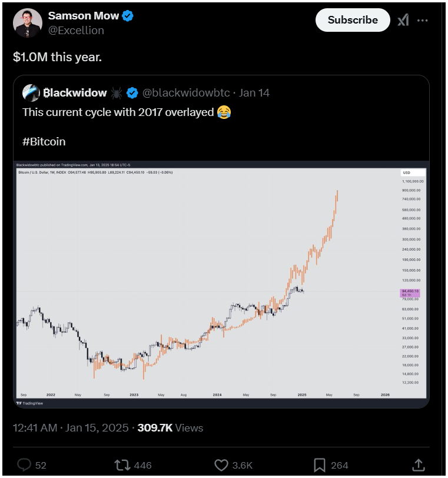Click Samson Mow's profile avatar

28,23
